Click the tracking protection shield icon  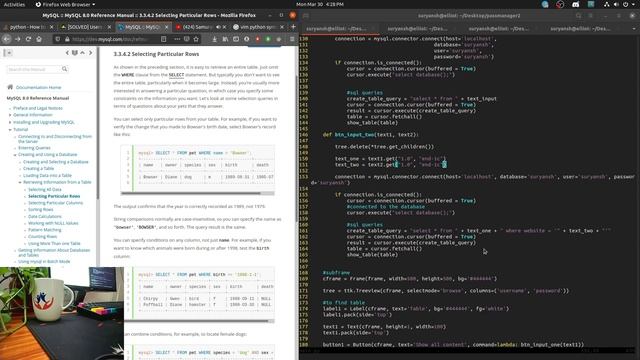point(58,39)
